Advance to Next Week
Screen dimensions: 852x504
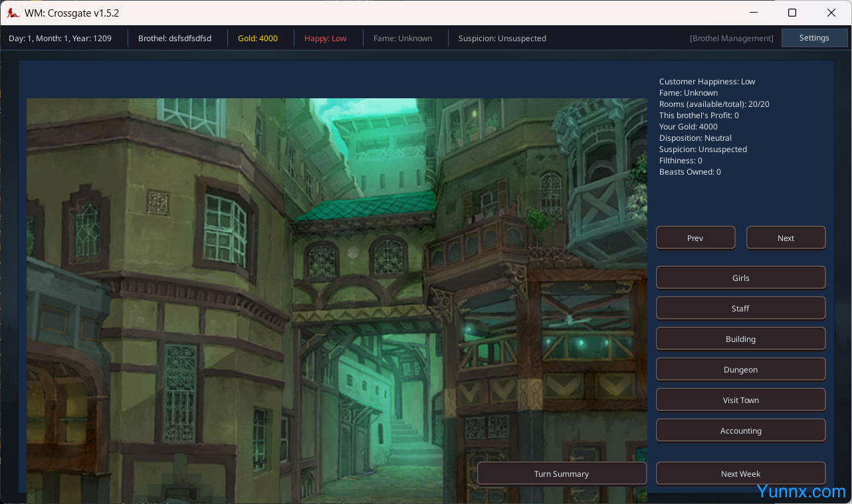[x=740, y=473]
